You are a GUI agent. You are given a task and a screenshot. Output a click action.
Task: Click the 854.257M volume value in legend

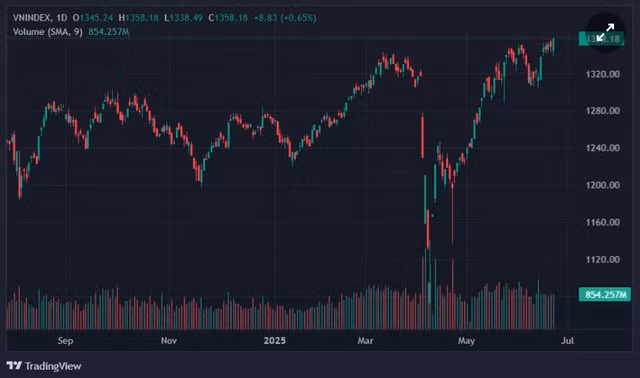pyautogui.click(x=109, y=32)
